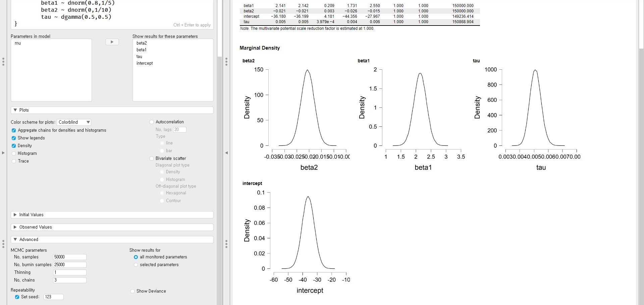Select intercept in the results parameters list
Viewport: 644px width, 305px height.
(145, 63)
